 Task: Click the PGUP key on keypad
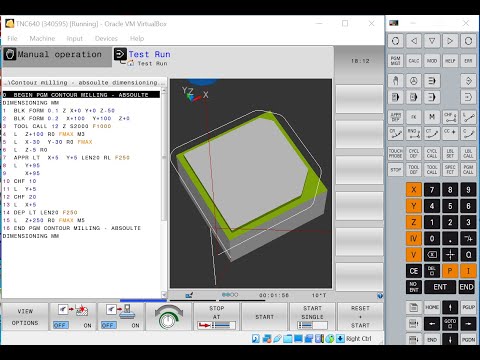(x=468, y=307)
